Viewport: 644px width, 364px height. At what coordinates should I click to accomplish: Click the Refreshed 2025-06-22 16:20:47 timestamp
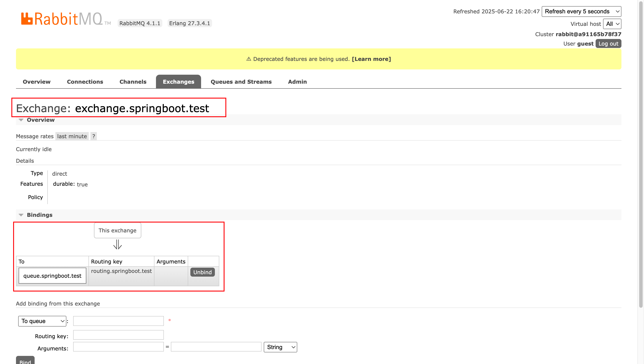tap(497, 12)
